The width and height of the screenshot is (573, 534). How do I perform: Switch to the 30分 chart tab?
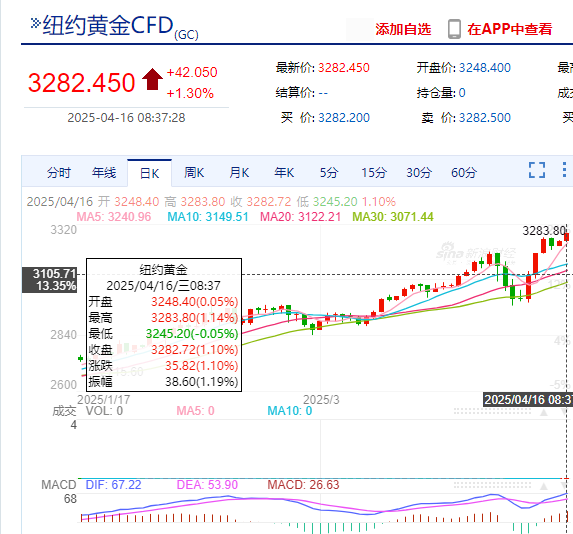click(419, 173)
